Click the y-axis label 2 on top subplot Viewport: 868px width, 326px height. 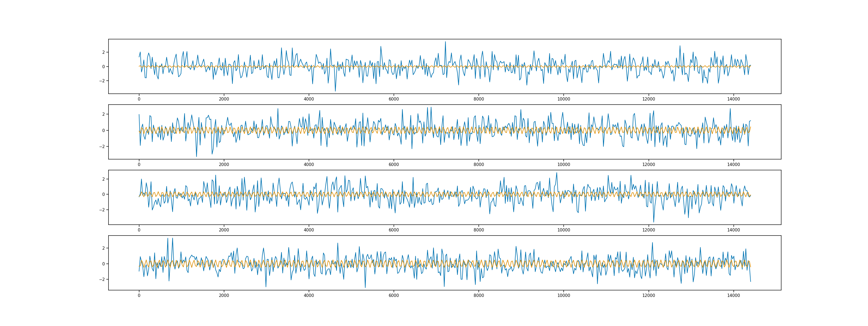(x=104, y=52)
